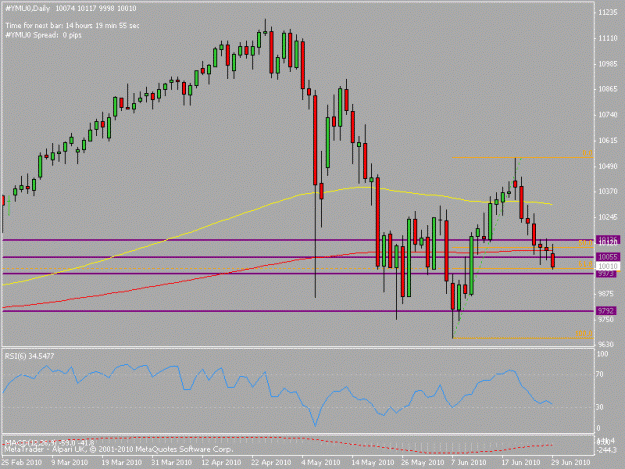The width and height of the screenshot is (625, 469).
Task: Click the white 10010 current price tag
Action: (607, 266)
